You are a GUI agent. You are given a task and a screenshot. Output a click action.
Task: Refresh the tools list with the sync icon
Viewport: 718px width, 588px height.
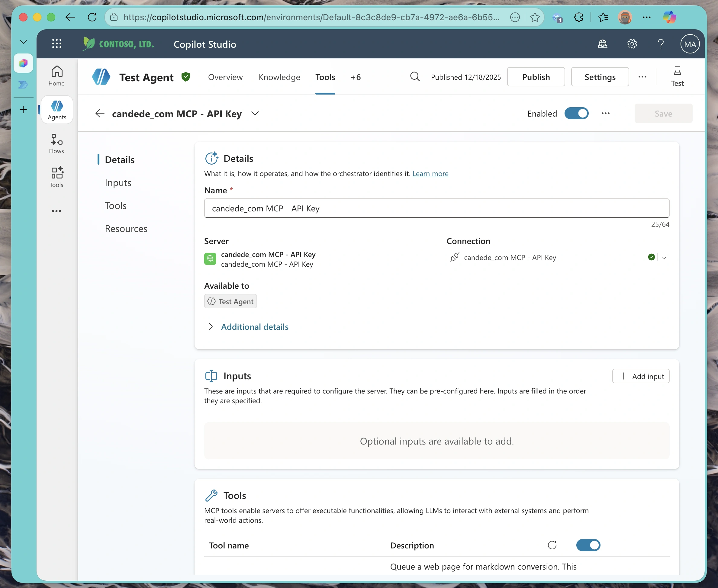(552, 545)
